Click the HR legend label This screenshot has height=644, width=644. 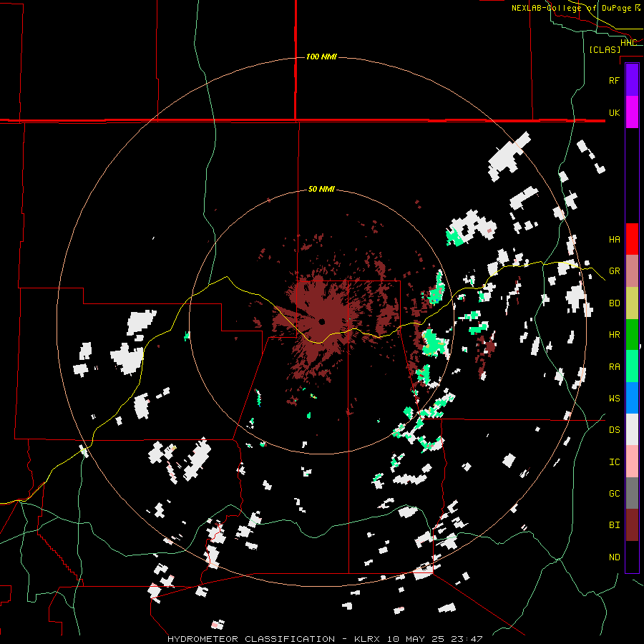tap(615, 335)
